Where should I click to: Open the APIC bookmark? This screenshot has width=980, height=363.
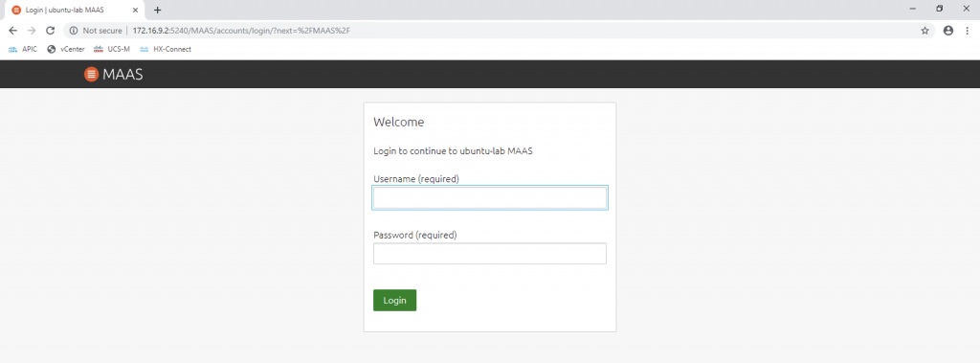tap(23, 49)
